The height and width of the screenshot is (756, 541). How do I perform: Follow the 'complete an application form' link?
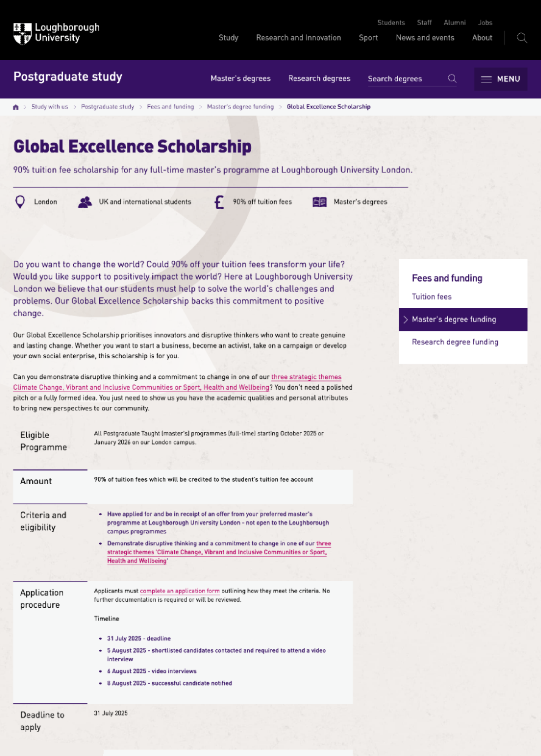pyautogui.click(x=179, y=591)
